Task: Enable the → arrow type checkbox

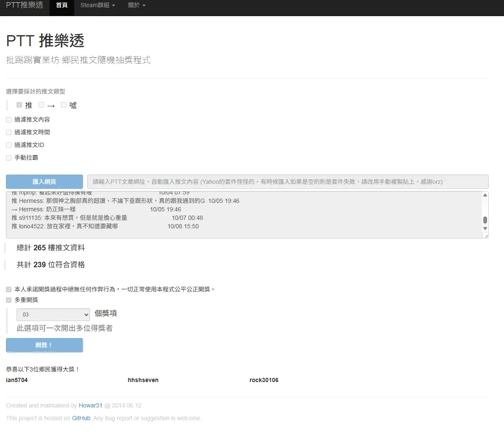Action: click(x=42, y=105)
